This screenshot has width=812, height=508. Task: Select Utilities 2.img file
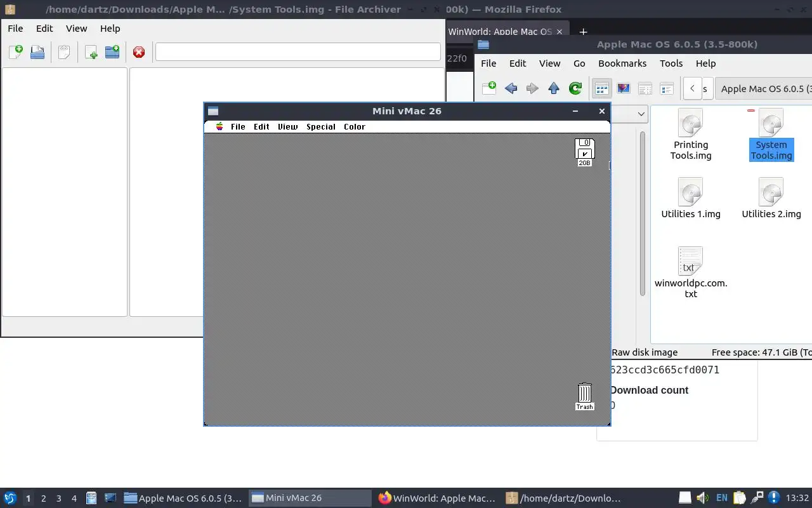coord(771,198)
